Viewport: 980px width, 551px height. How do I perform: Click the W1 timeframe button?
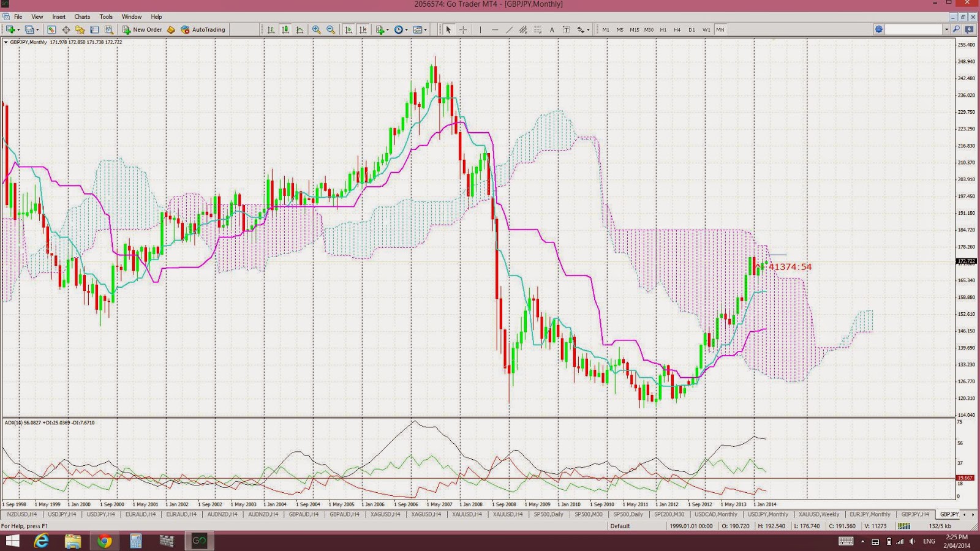pyautogui.click(x=706, y=29)
